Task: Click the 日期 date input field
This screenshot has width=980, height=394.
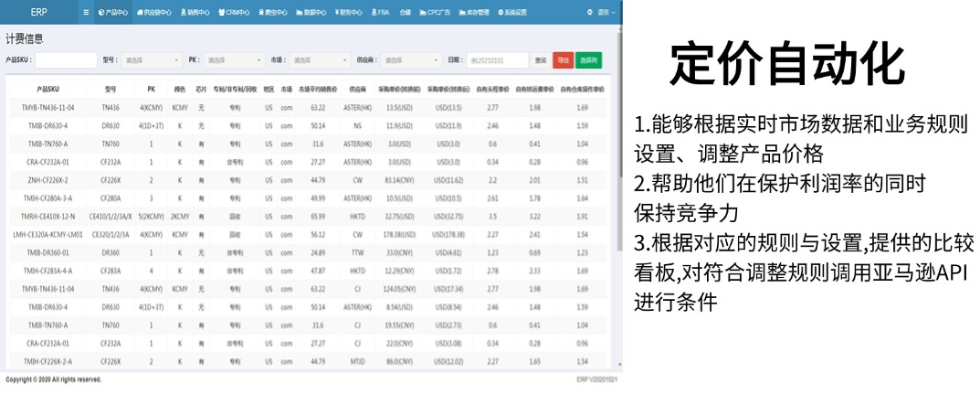Action: coord(498,60)
